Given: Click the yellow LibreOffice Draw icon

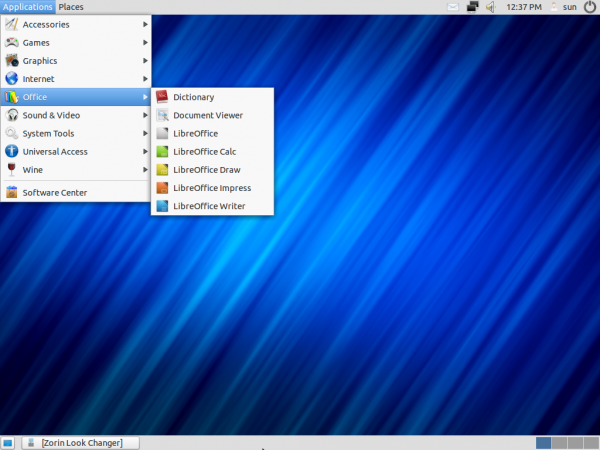Looking at the screenshot, I should pyautogui.click(x=162, y=170).
